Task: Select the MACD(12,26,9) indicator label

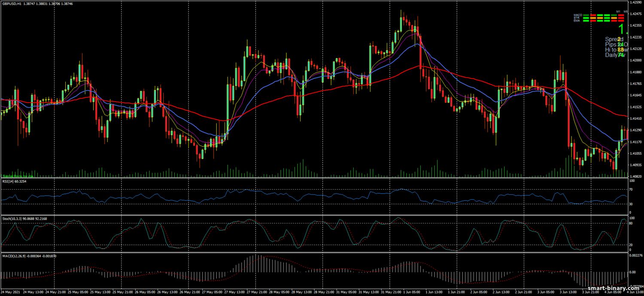Action: tap(13, 256)
